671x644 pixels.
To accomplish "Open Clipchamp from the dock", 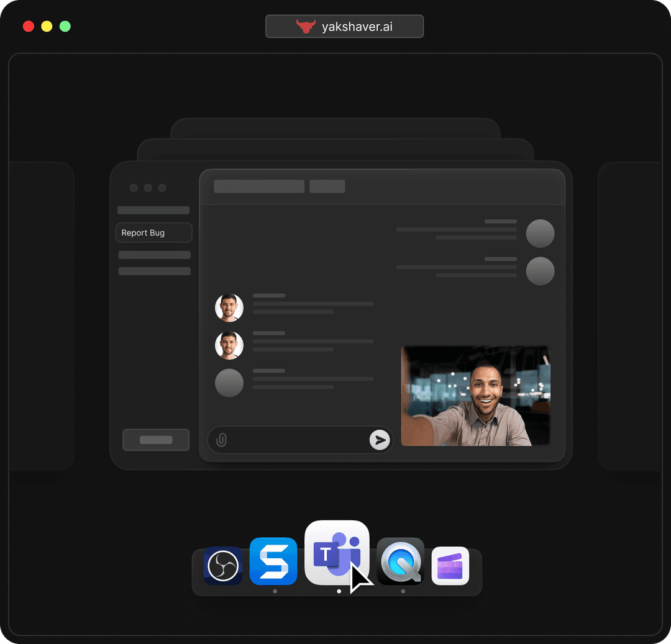I will click(x=450, y=566).
